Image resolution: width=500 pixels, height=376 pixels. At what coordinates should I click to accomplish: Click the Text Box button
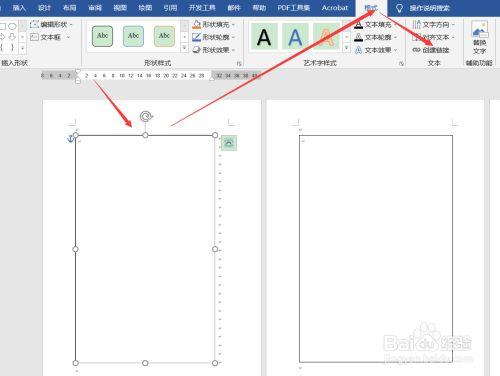pyautogui.click(x=50, y=37)
